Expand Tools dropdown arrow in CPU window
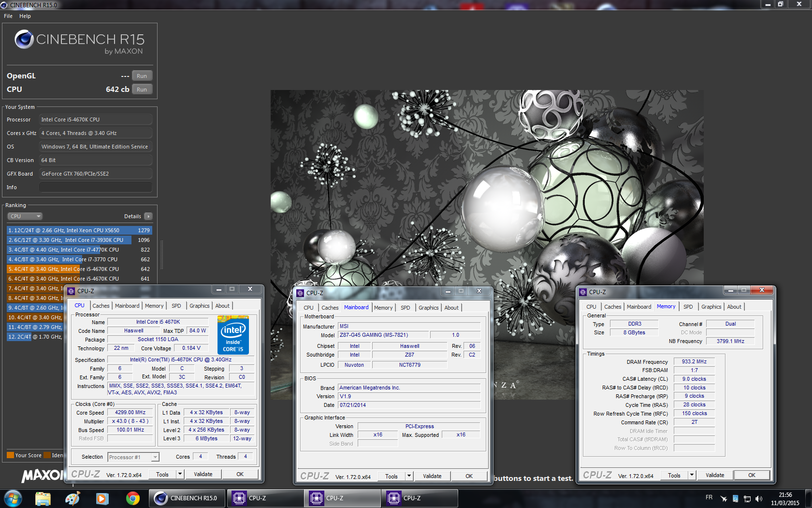The image size is (812, 508). 180,474
